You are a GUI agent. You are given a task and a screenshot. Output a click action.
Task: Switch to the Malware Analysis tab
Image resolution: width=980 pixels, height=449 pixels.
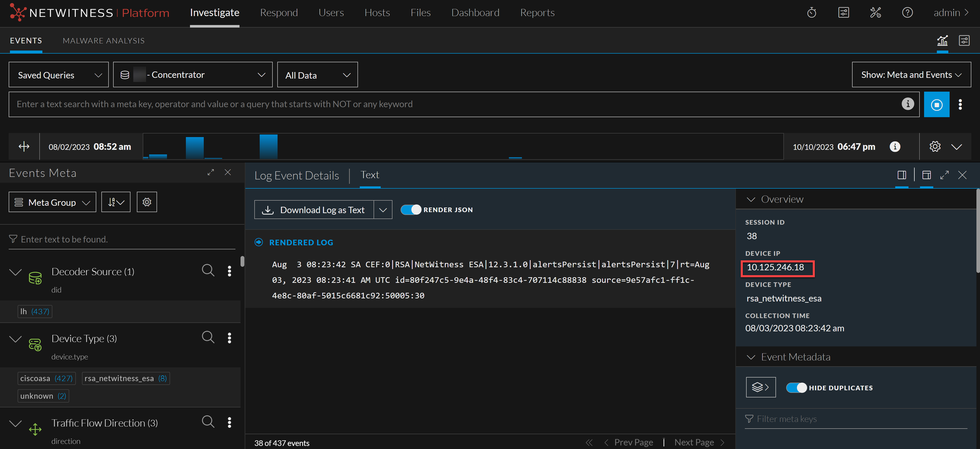pos(103,41)
